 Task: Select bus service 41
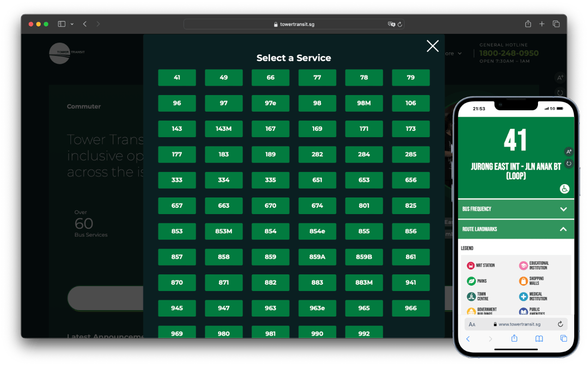177,77
